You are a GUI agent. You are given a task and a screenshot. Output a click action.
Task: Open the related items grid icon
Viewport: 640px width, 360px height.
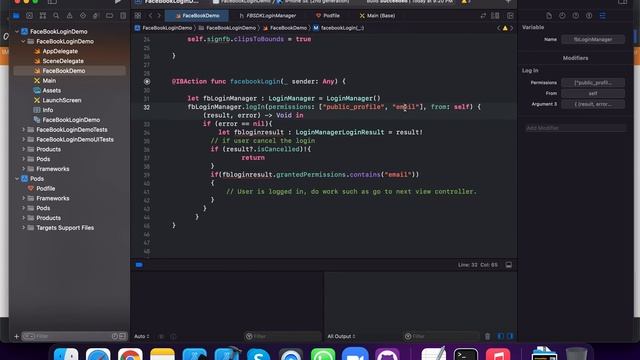(x=138, y=16)
